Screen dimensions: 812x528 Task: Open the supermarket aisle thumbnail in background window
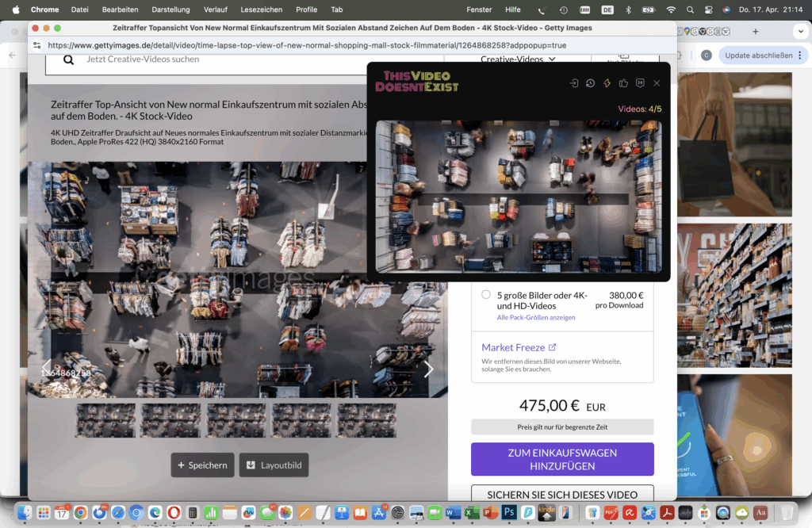click(x=734, y=296)
